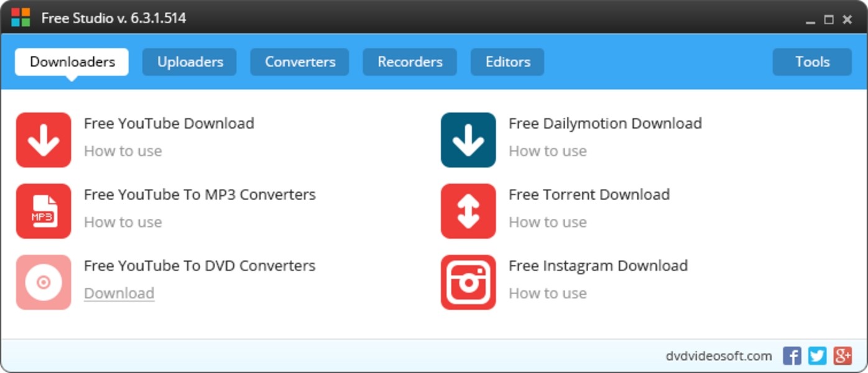Click the Free Studio logo in title bar

click(x=21, y=17)
